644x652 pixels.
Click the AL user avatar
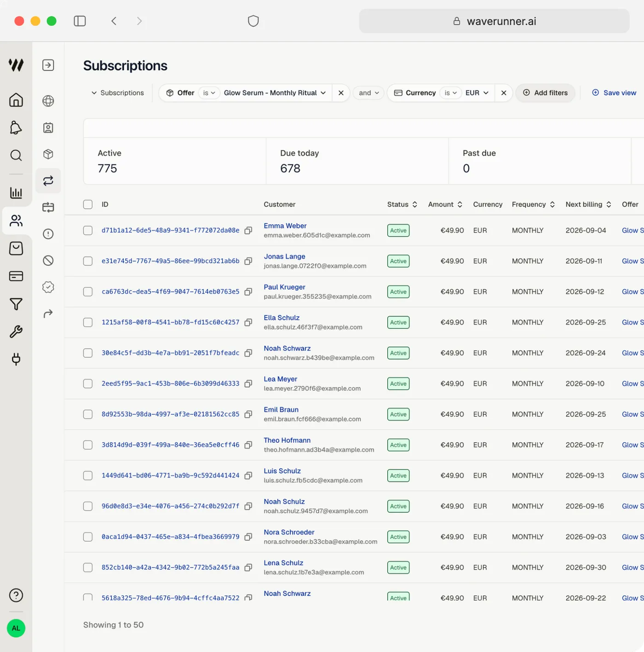tap(16, 629)
